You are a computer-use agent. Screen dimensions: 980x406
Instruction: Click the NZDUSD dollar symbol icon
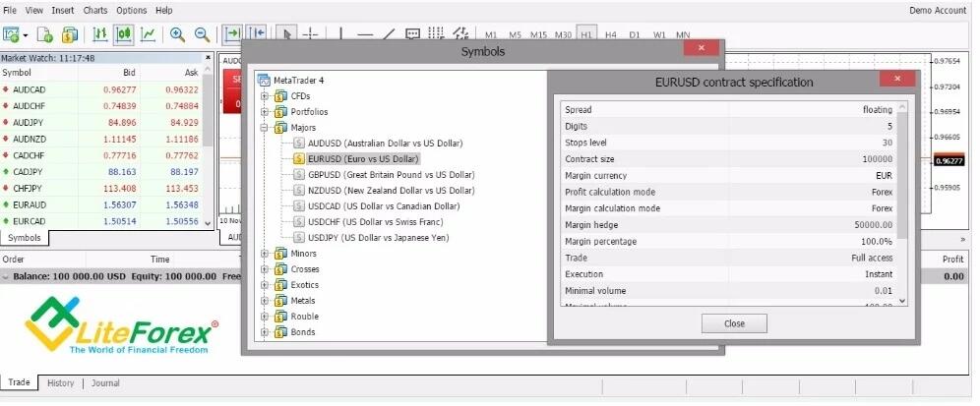(x=299, y=191)
